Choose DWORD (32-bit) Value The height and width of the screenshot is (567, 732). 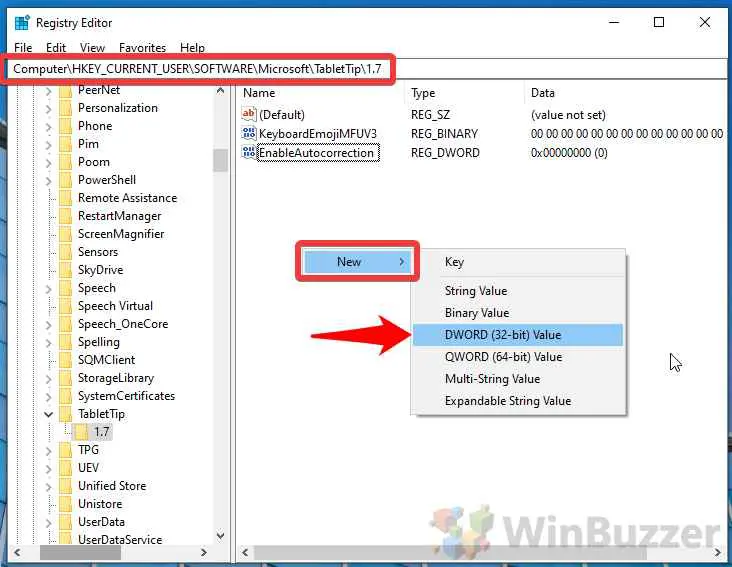[518, 335]
